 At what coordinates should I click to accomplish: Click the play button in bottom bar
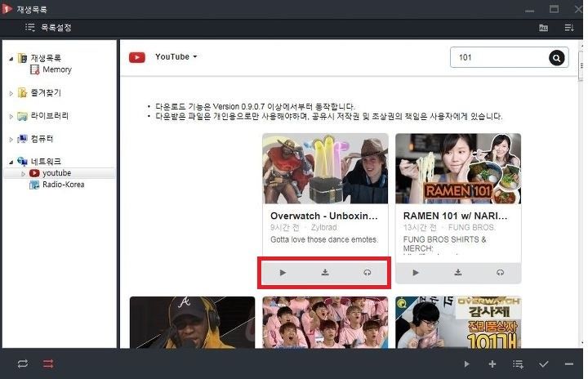pyautogui.click(x=466, y=364)
